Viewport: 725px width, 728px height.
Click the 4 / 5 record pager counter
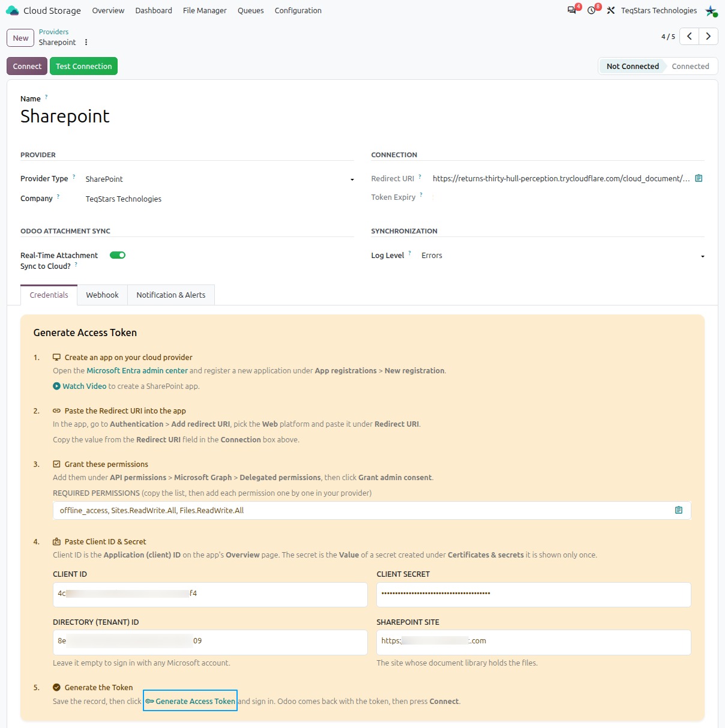pyautogui.click(x=668, y=37)
